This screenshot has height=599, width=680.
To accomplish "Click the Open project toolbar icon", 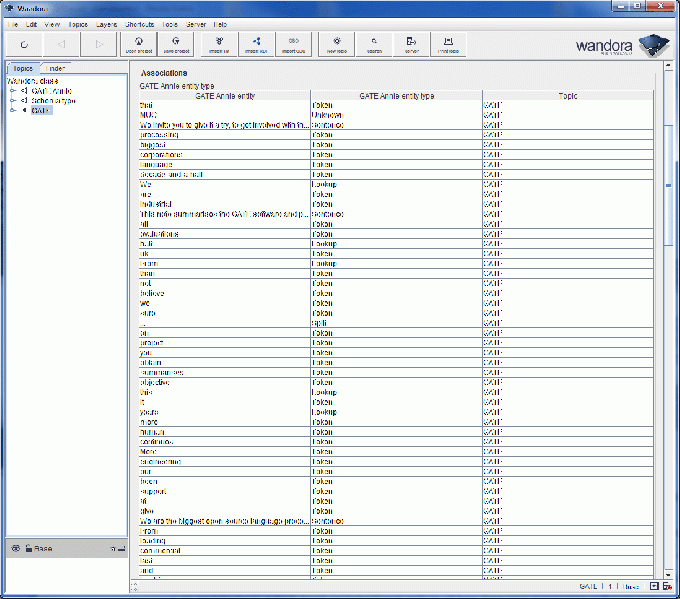I will [138, 44].
